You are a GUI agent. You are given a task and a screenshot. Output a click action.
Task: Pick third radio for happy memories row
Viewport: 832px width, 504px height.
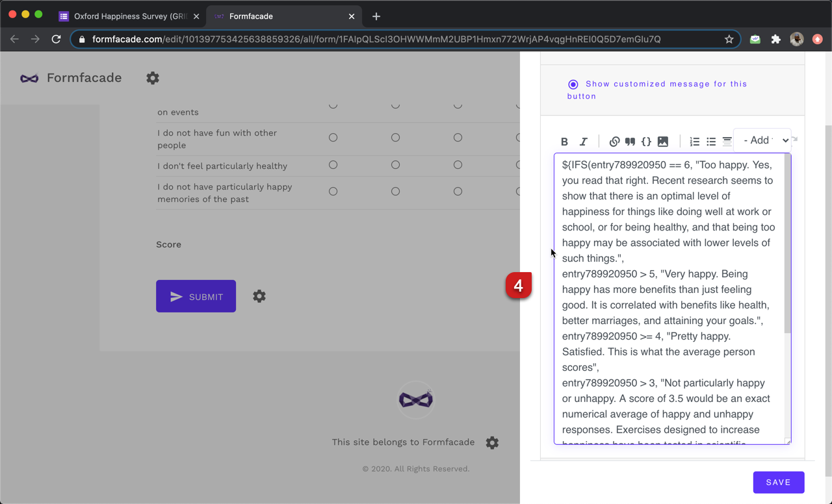tap(458, 192)
